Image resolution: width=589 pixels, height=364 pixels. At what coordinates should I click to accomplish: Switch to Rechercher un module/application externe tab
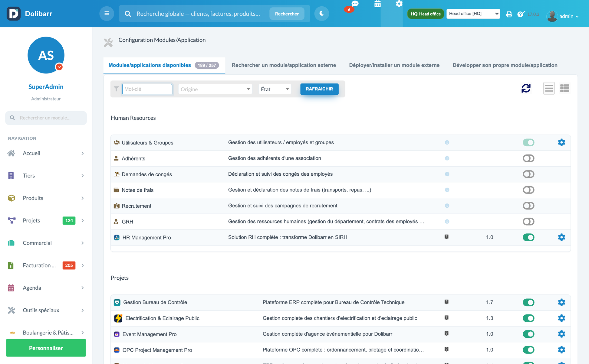284,65
